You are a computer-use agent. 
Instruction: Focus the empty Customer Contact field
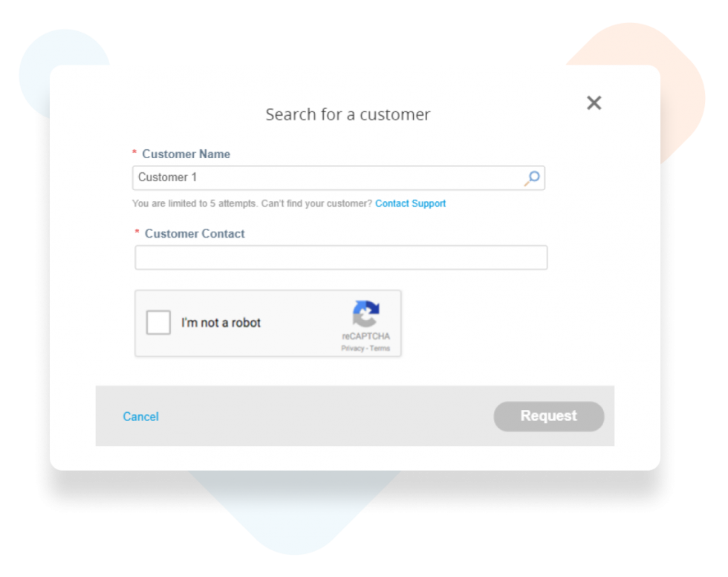tap(341, 258)
